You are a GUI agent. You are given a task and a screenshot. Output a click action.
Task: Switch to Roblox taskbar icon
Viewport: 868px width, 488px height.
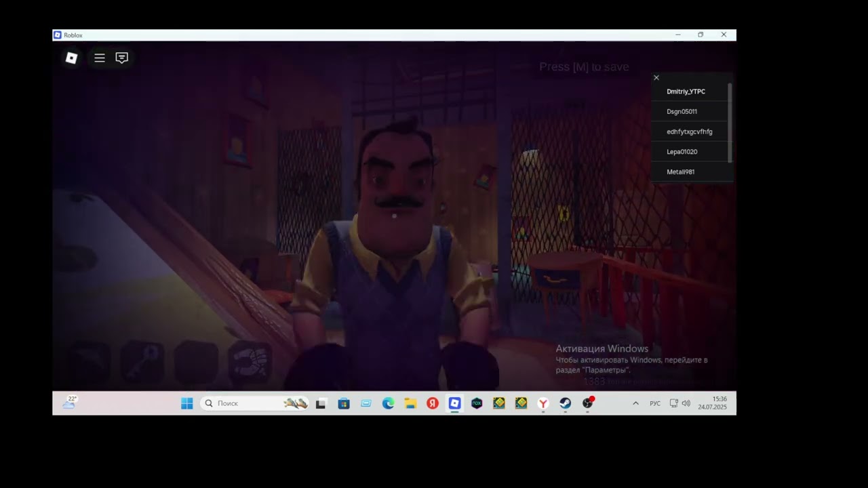(x=454, y=403)
